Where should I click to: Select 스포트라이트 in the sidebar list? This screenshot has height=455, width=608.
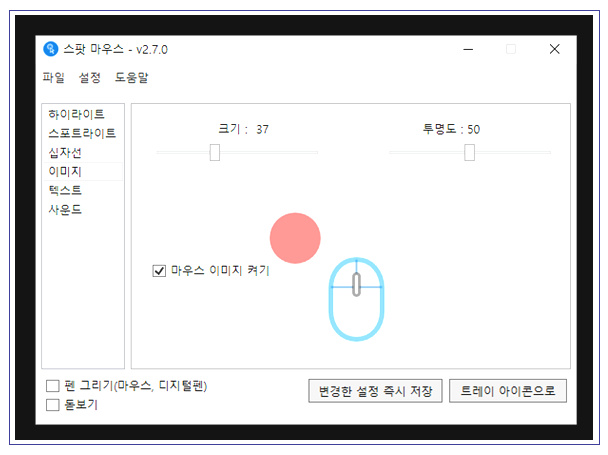[83, 133]
